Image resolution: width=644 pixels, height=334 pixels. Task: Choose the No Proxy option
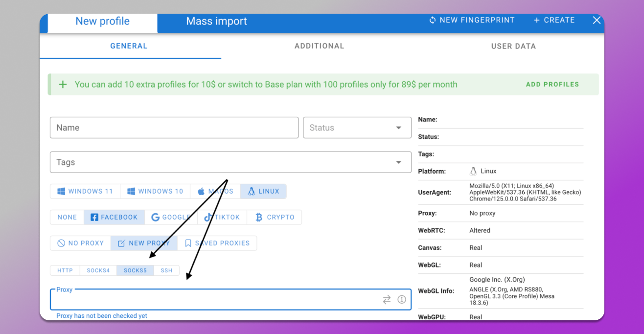pyautogui.click(x=80, y=243)
